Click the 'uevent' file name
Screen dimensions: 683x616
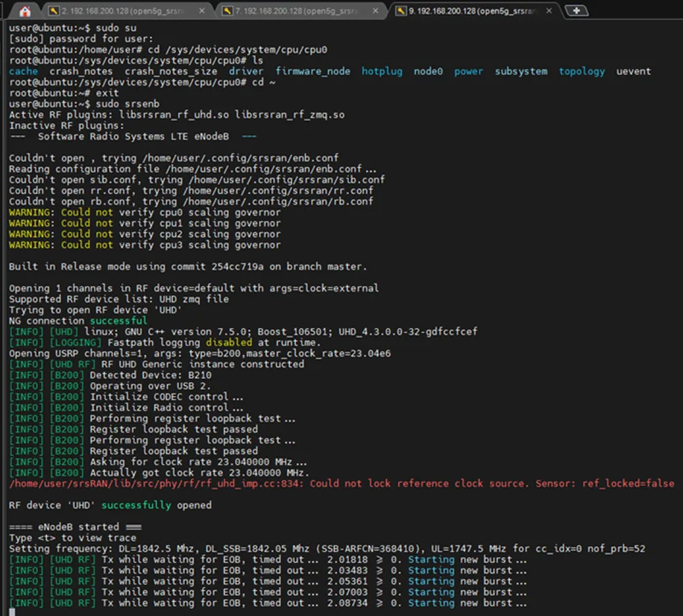point(633,72)
